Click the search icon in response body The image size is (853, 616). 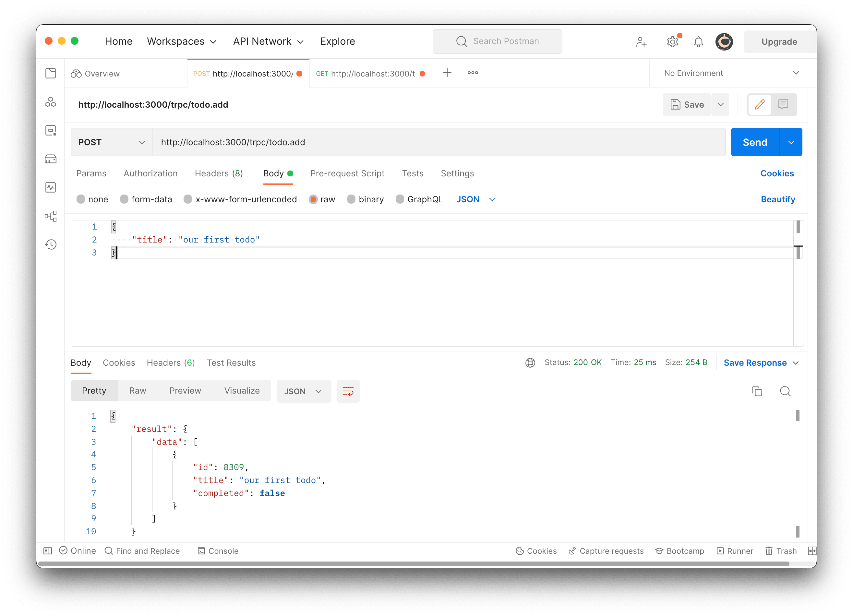click(x=786, y=391)
